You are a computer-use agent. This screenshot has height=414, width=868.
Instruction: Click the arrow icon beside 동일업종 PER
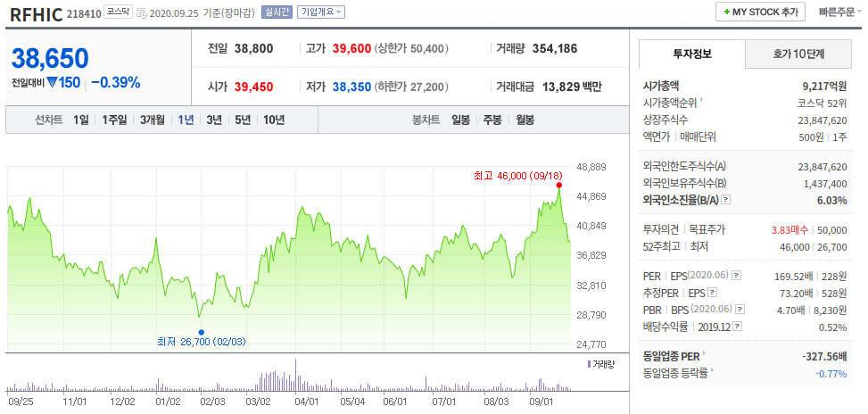pos(705,353)
